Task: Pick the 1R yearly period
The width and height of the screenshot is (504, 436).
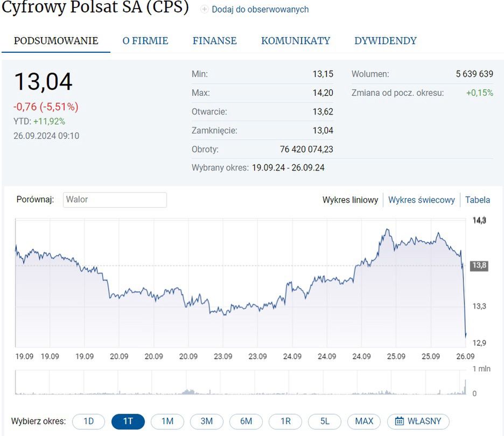Action: (x=285, y=421)
